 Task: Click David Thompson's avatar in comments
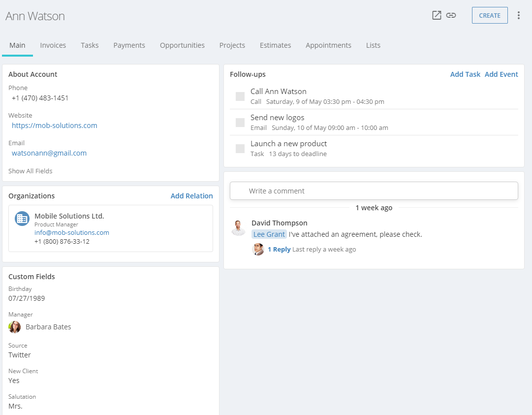click(238, 228)
